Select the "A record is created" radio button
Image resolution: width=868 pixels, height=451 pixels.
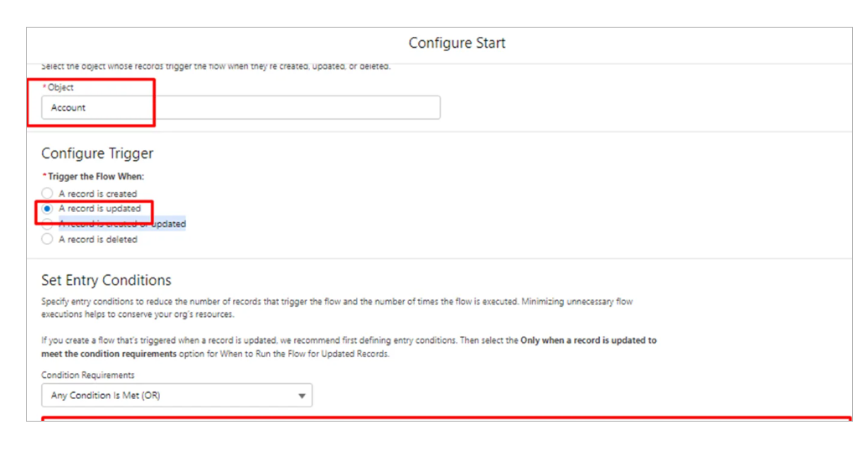click(48, 194)
